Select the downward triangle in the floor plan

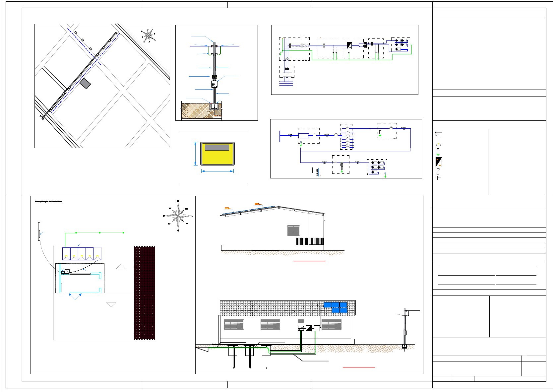click(111, 304)
